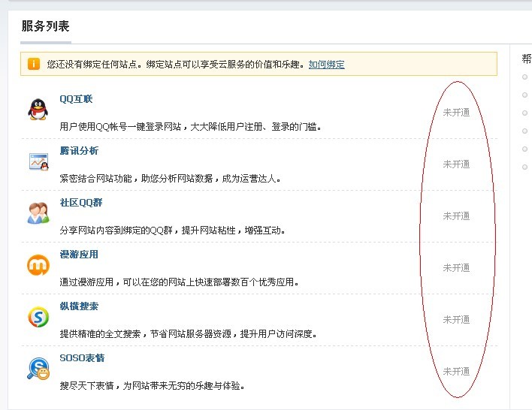The width and height of the screenshot is (532, 410).
Task: Open the SOSO表情 service link
Action: 82,357
